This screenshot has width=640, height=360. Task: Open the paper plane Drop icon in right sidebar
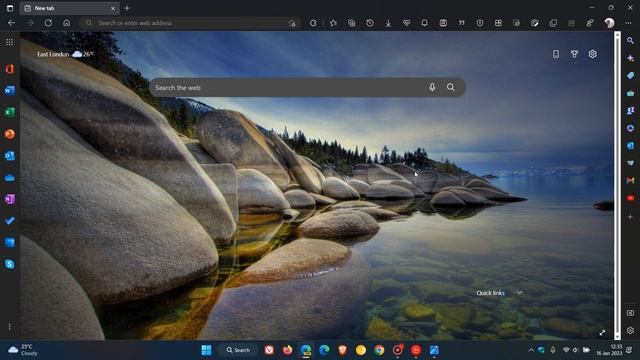[630, 163]
